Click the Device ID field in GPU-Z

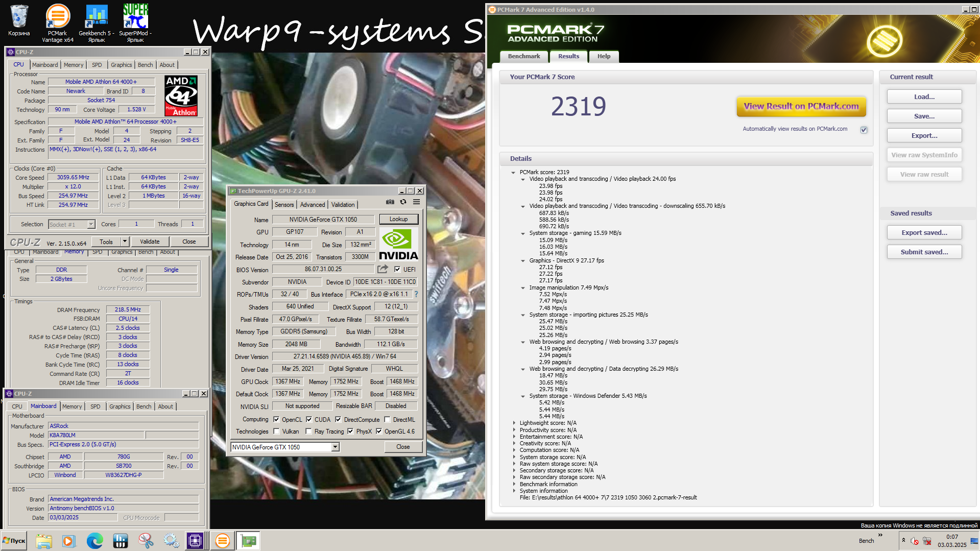coord(385,282)
